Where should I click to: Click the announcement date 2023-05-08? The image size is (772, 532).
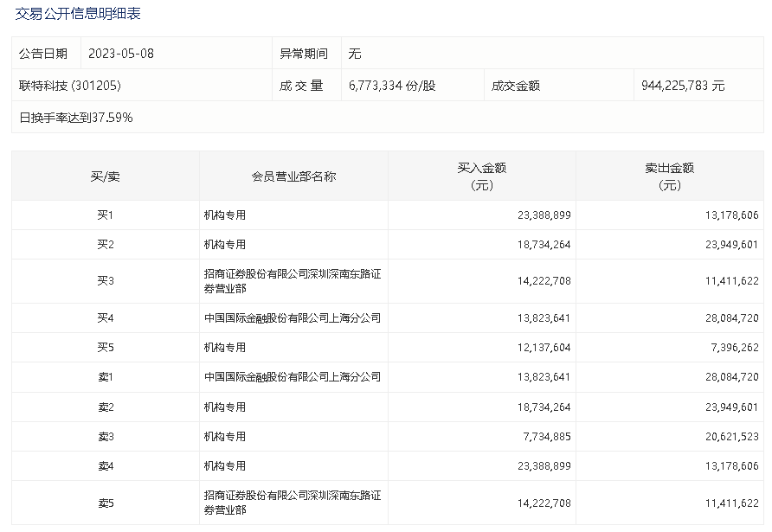[x=121, y=54]
